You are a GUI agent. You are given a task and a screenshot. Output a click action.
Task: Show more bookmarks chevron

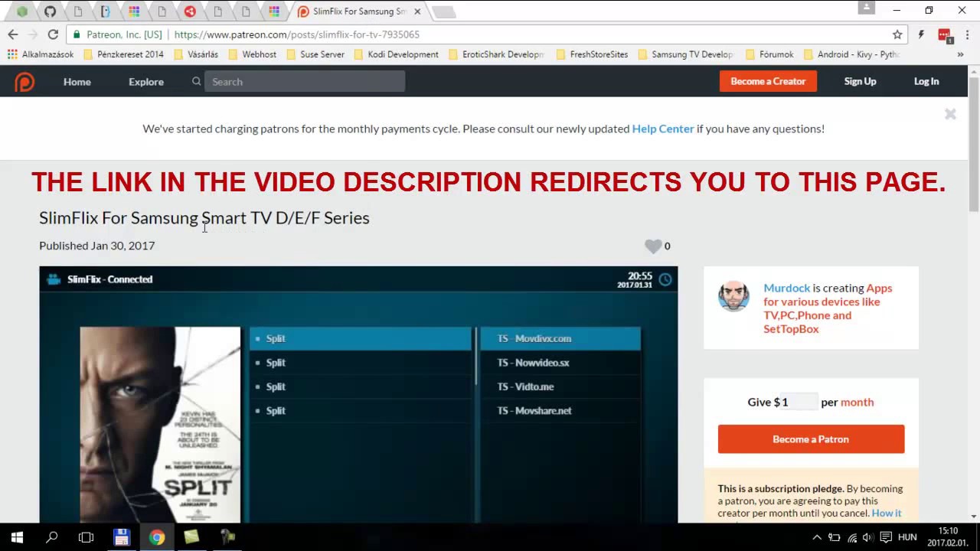pyautogui.click(x=960, y=54)
